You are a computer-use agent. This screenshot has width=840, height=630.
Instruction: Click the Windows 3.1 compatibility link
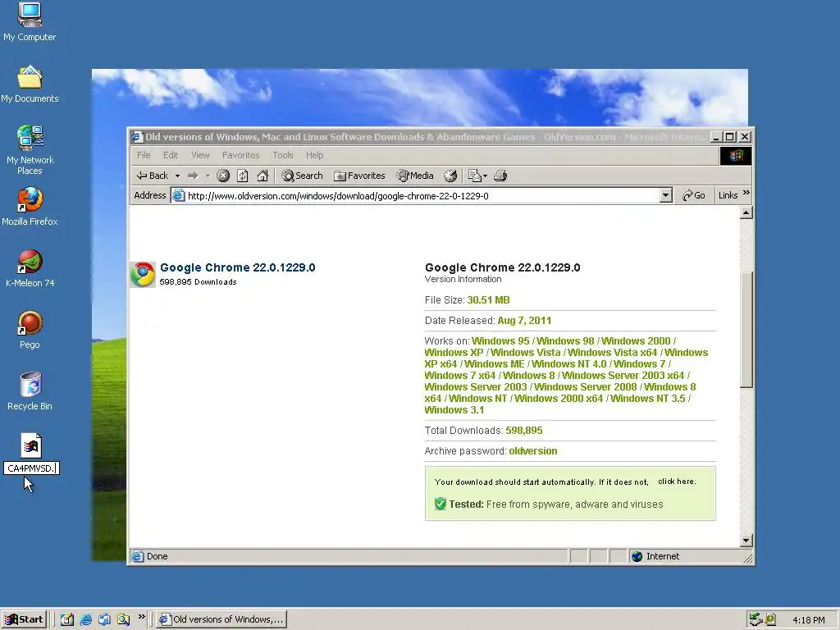(454, 410)
